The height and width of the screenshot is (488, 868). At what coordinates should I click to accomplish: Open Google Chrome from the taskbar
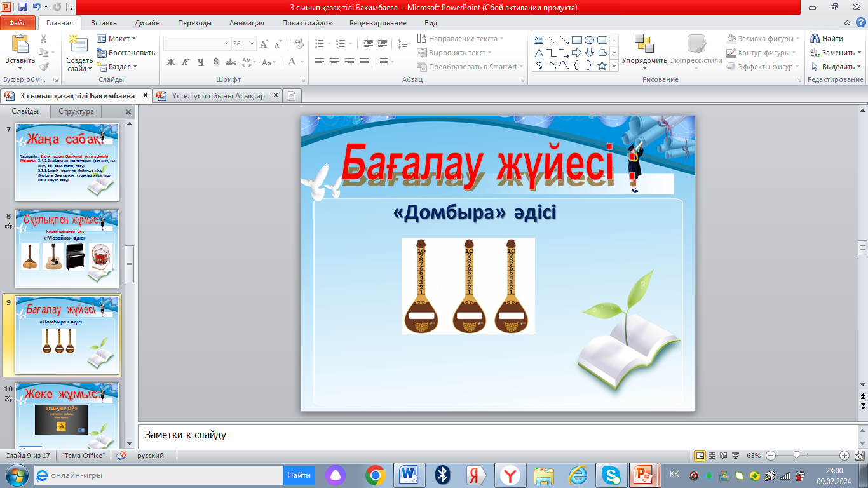tap(376, 475)
